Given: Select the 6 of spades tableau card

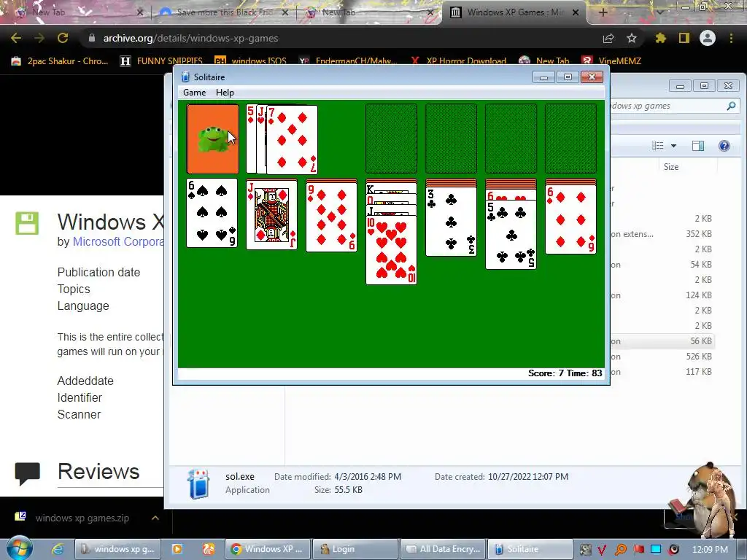Looking at the screenshot, I should (212, 213).
